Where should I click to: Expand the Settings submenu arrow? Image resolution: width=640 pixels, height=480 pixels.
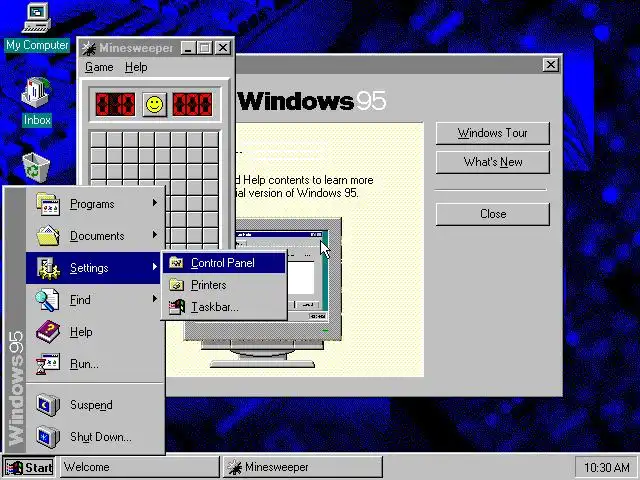pyautogui.click(x=155, y=267)
